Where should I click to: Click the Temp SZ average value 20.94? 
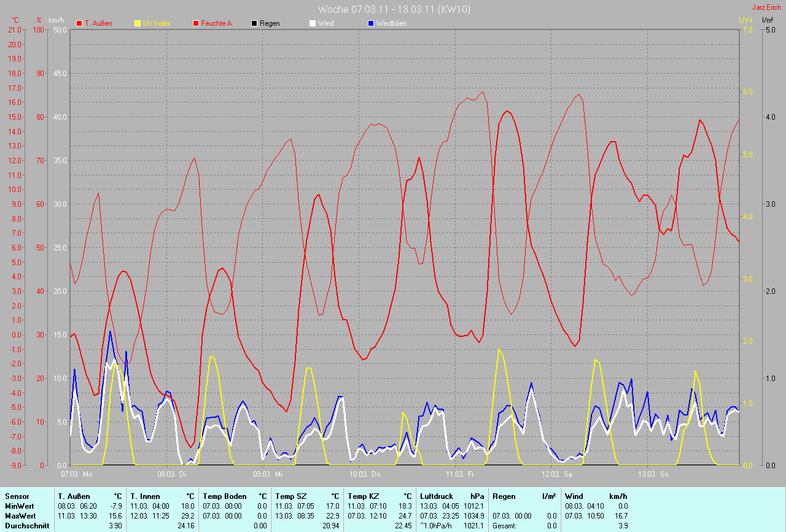coord(331,525)
